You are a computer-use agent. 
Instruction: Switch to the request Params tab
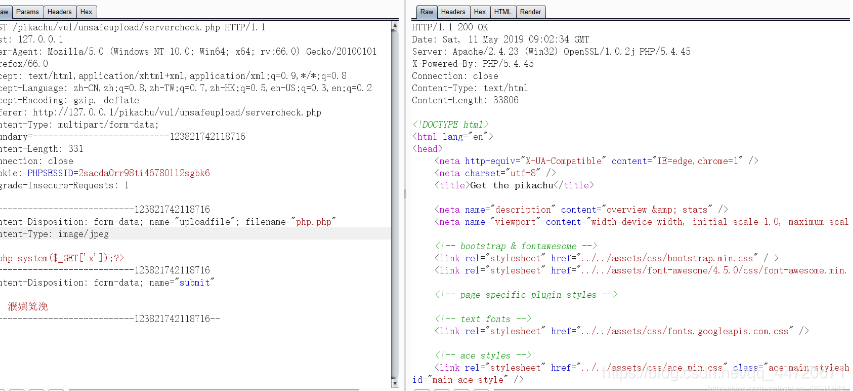pyautogui.click(x=27, y=11)
